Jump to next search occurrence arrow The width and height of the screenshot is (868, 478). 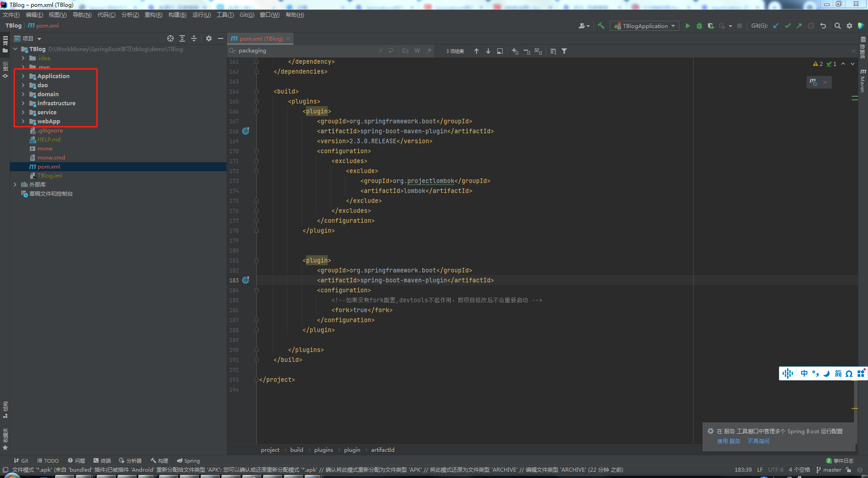click(488, 51)
